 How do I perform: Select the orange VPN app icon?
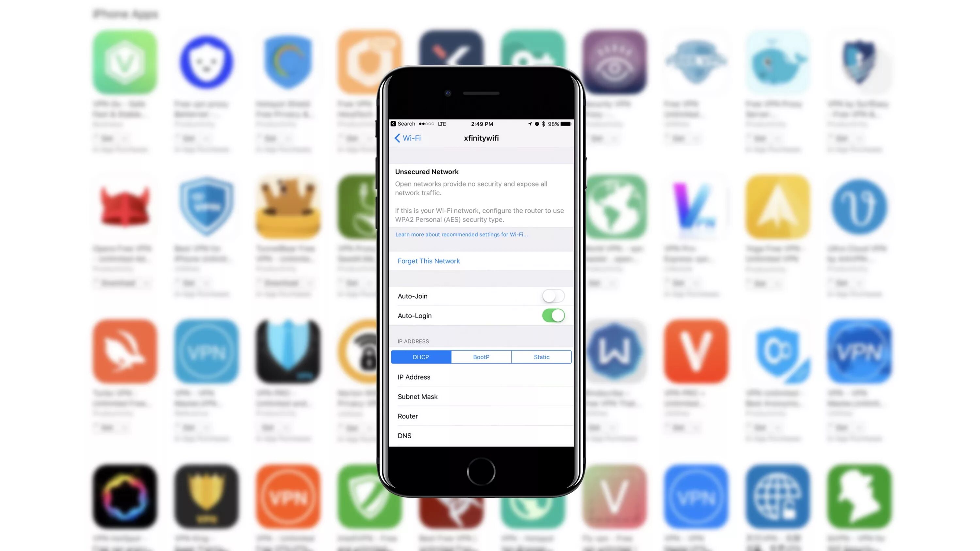tap(287, 496)
